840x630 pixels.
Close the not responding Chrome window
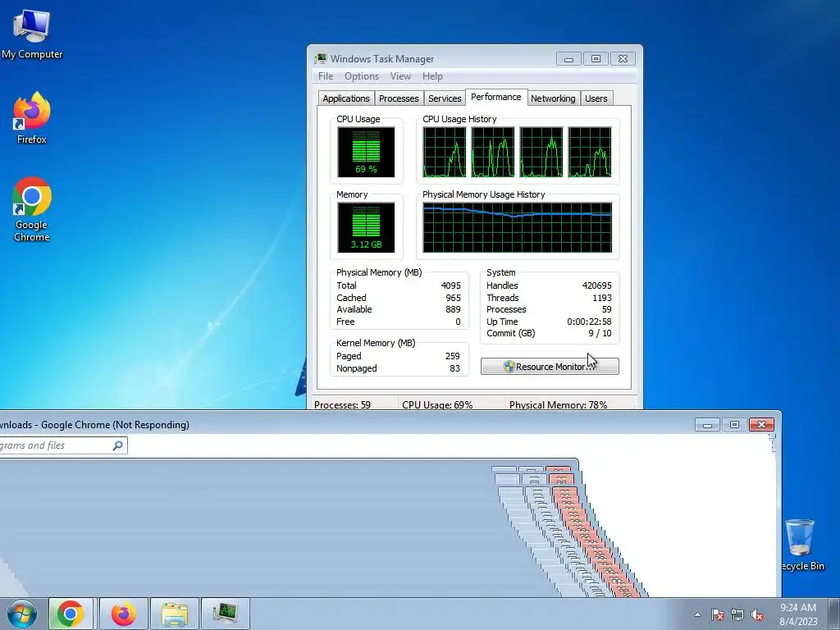(x=761, y=424)
